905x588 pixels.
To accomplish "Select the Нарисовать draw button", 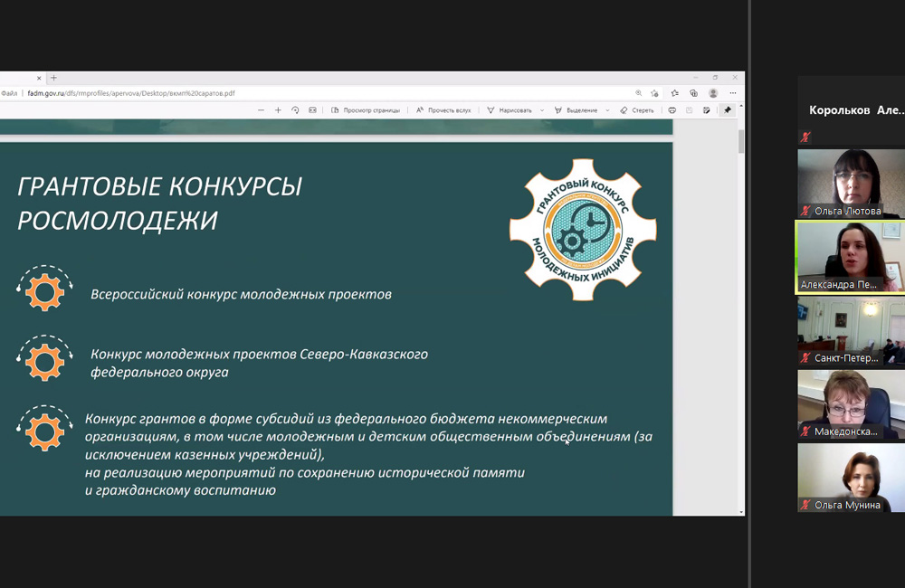I will (510, 110).
